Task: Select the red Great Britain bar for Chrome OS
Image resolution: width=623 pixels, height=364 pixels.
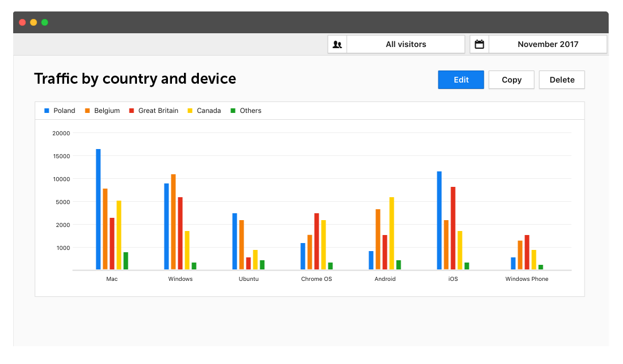Action: point(317,241)
